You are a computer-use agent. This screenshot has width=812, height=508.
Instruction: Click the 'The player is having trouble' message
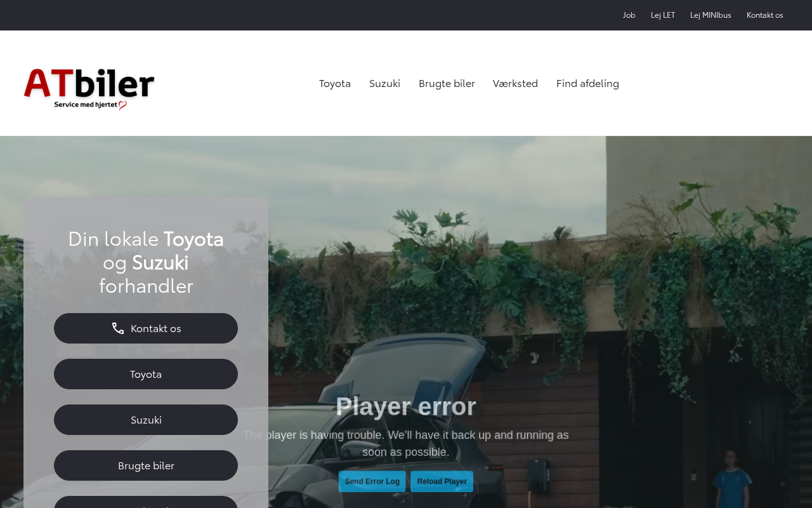pyautogui.click(x=406, y=443)
